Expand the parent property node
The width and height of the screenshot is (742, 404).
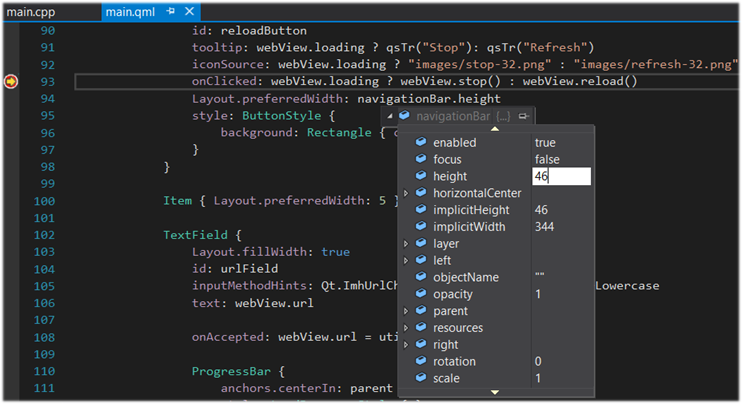pyautogui.click(x=406, y=311)
